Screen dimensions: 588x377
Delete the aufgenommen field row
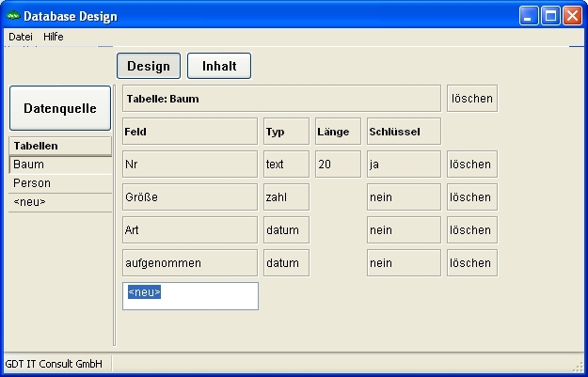click(471, 263)
